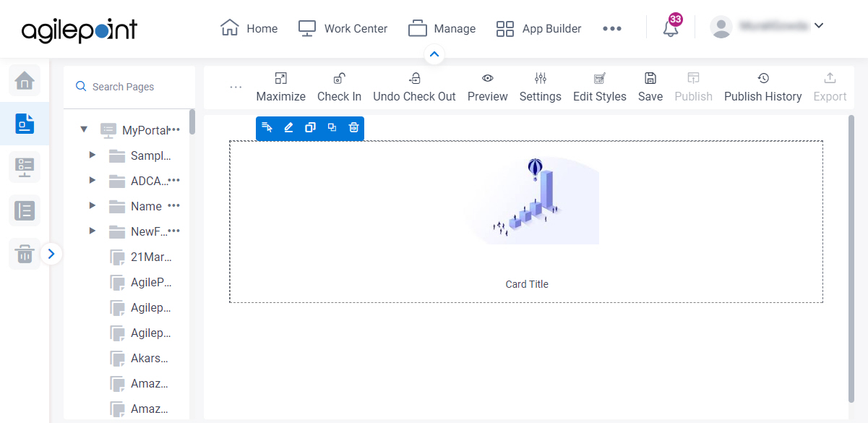Screen dimensions: 868x423
Task: Select the Pages icon in left sidebar
Action: [25, 124]
